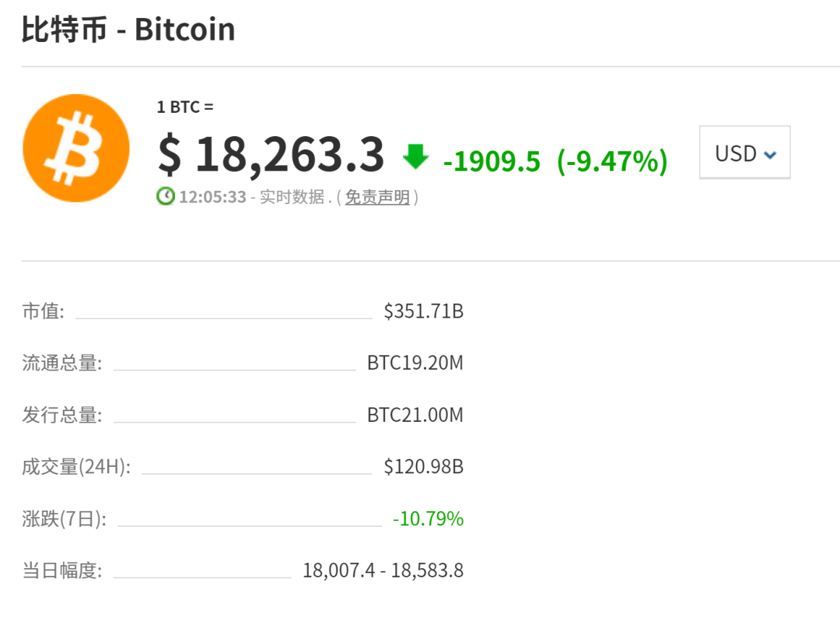Screen dimensions: 840x618
Task: Click the $120.98B 24H volume value
Action: [x=422, y=467]
